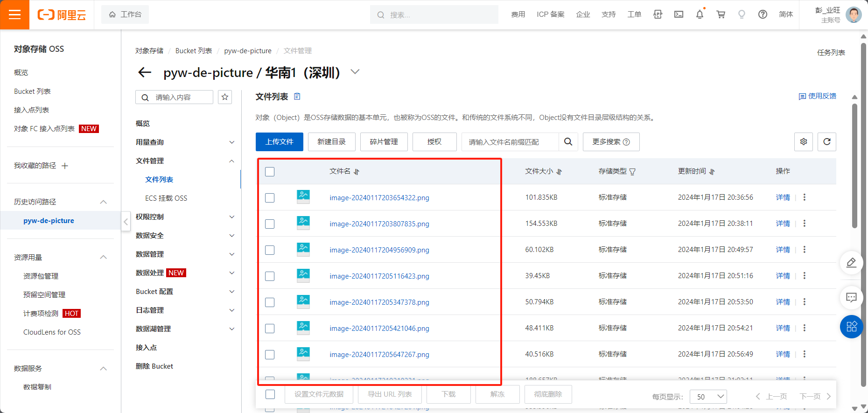Check the box for image-20240117205347378.png

click(270, 302)
